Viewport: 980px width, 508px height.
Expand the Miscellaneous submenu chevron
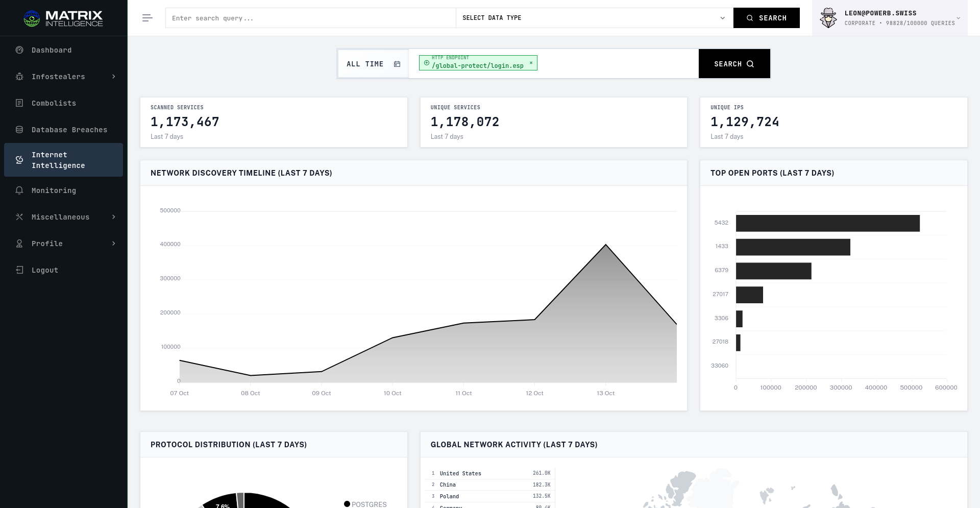tap(113, 217)
